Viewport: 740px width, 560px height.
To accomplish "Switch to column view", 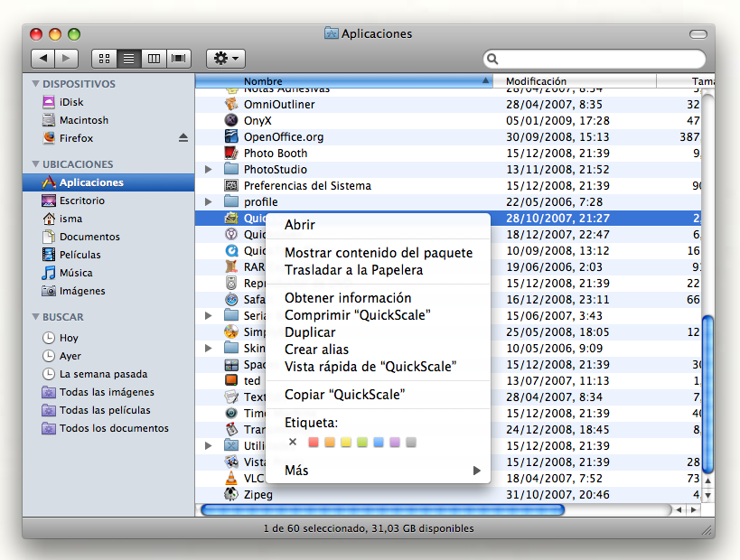I will pyautogui.click(x=154, y=59).
